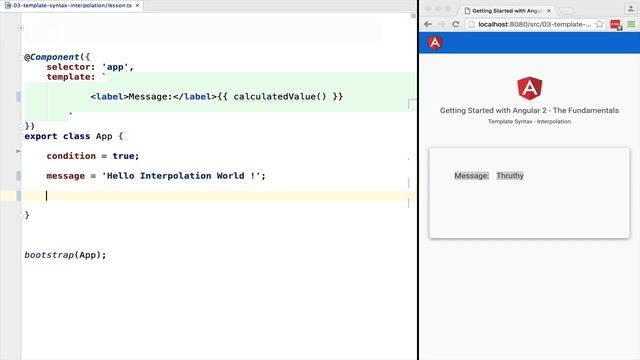Reload the localhost page
The width and height of the screenshot is (640, 360).
[x=456, y=24]
